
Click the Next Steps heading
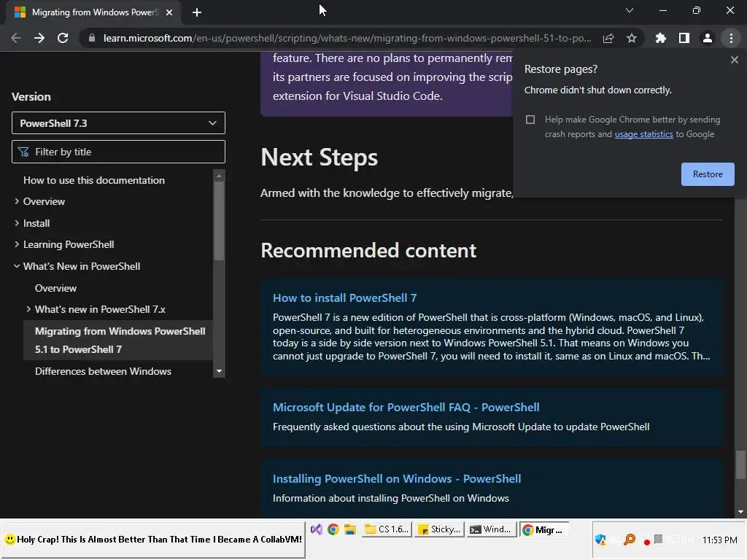point(320,157)
